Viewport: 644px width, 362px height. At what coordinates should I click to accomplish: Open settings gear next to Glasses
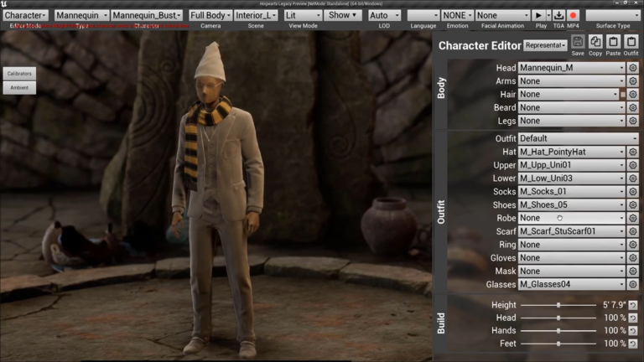click(633, 284)
